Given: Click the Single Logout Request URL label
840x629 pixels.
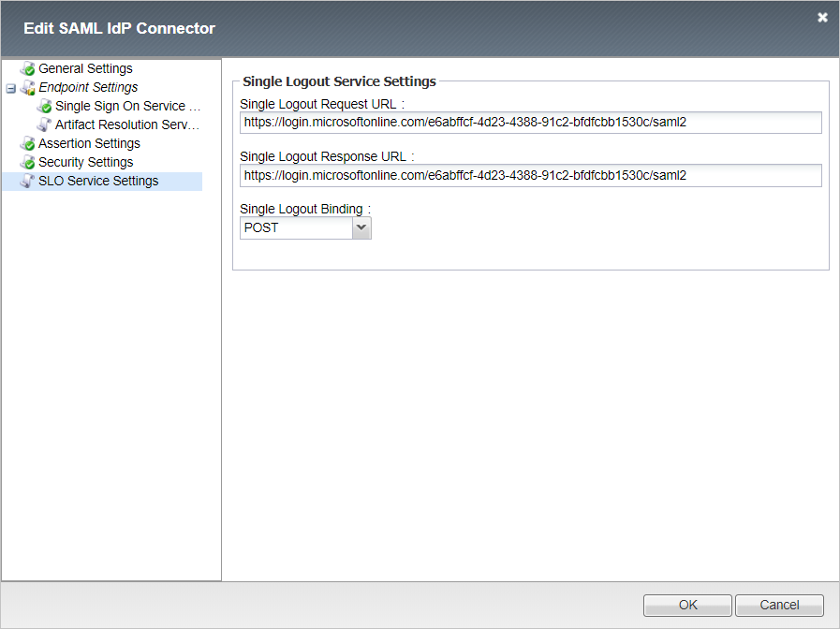Looking at the screenshot, I should [x=322, y=104].
